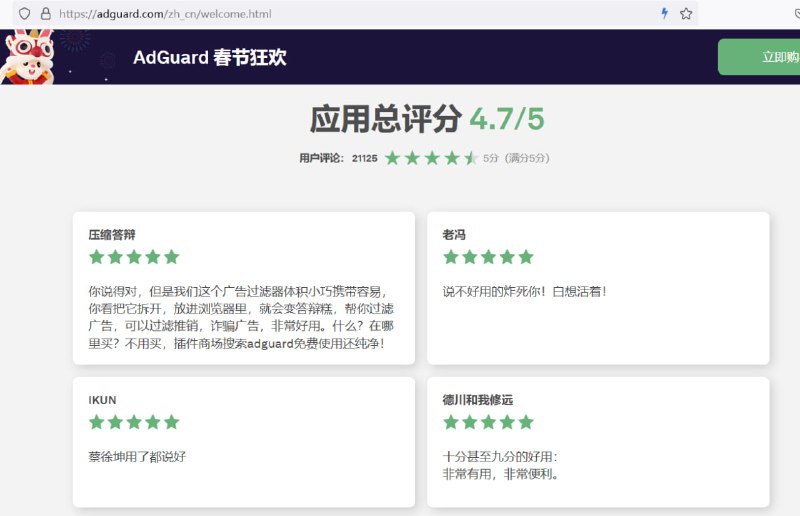Screen dimensions: 800x516
Task: Click the five stars under 压缩答辩
Action: (134, 257)
